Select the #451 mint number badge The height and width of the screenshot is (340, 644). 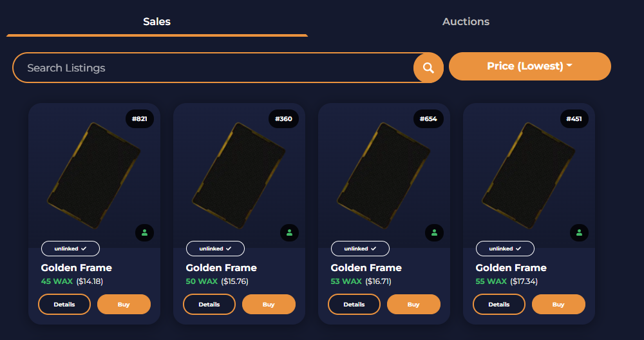[x=574, y=118]
